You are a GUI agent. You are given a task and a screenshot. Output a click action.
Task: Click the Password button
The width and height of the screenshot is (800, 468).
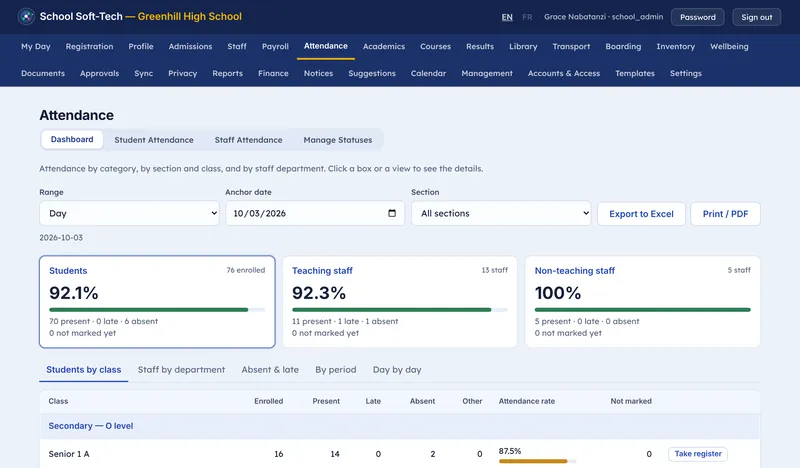point(697,17)
